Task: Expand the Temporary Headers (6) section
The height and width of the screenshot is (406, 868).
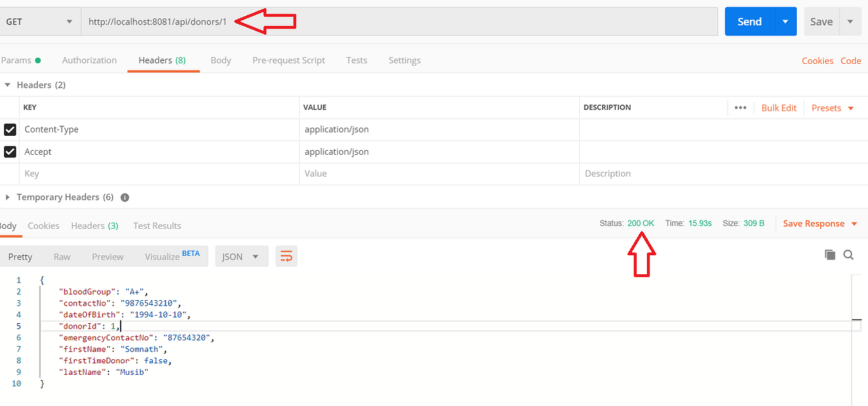Action: coord(7,197)
